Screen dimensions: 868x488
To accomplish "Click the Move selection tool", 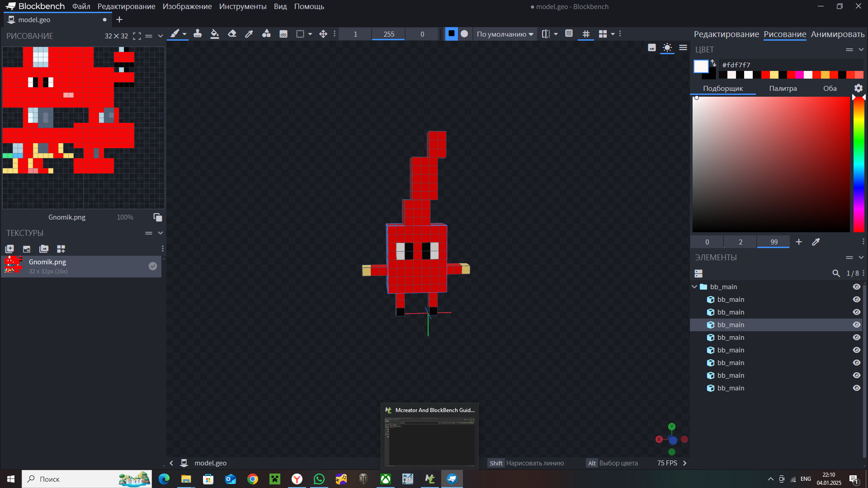I will [x=323, y=34].
